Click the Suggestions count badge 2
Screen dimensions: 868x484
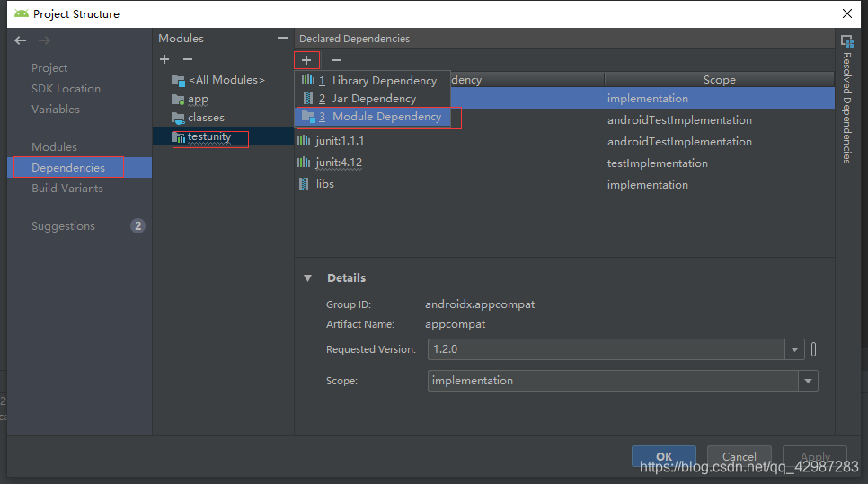[x=137, y=225]
